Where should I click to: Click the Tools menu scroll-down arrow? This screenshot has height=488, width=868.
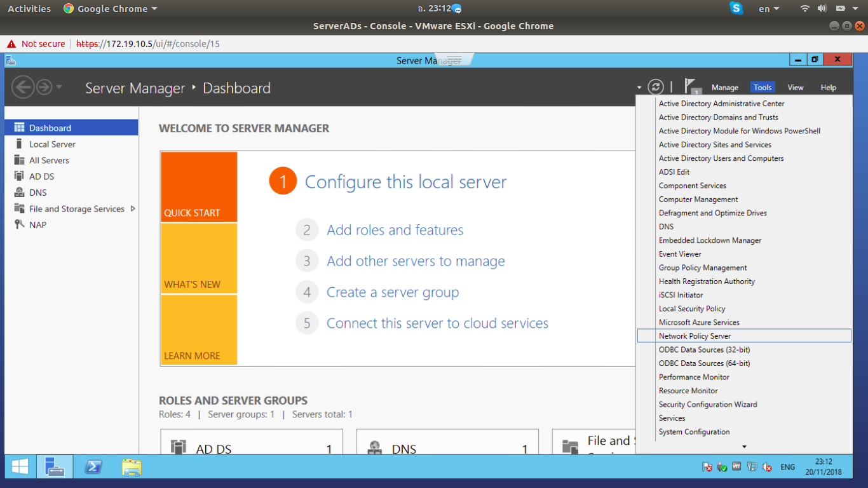[x=744, y=447]
